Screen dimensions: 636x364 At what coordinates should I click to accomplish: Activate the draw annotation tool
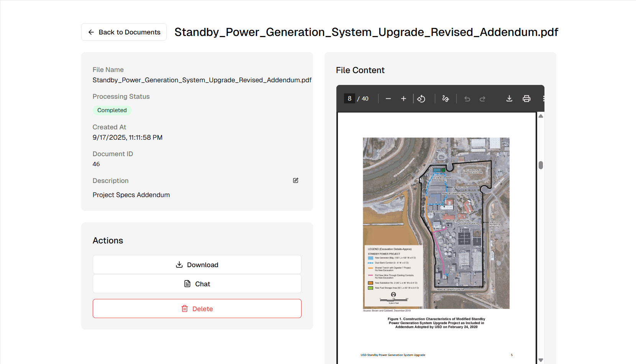(446, 99)
